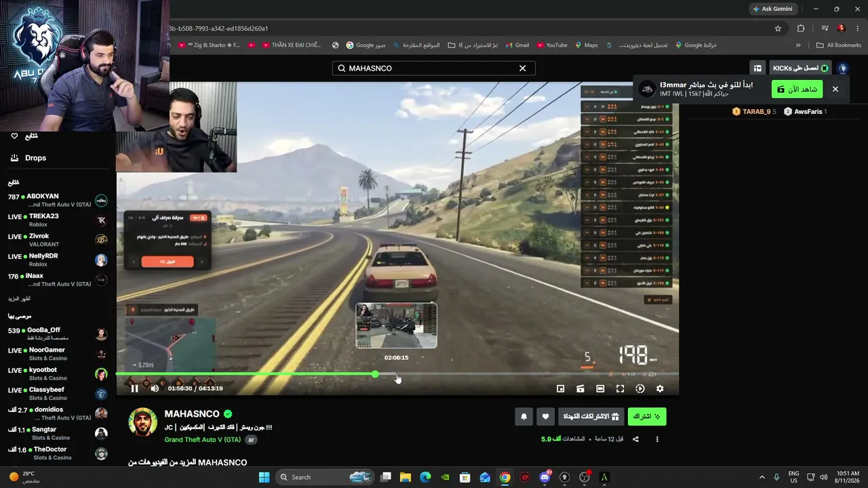Open Chrome media controls icon

click(x=825, y=28)
